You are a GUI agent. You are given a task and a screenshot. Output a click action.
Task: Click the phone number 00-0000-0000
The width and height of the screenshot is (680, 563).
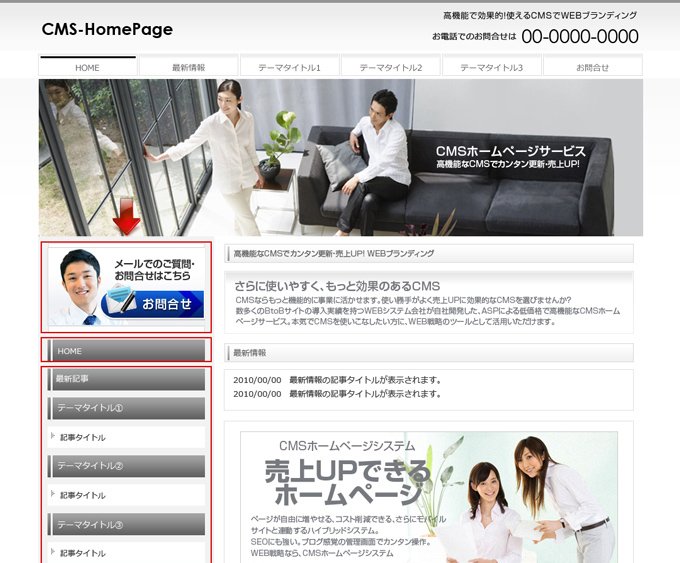[x=579, y=37]
